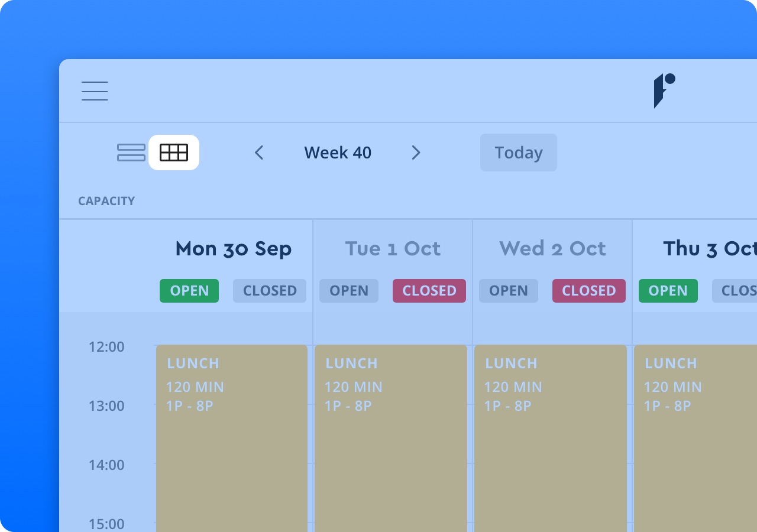This screenshot has height=532, width=757.
Task: Go to next week
Action: [x=416, y=153]
